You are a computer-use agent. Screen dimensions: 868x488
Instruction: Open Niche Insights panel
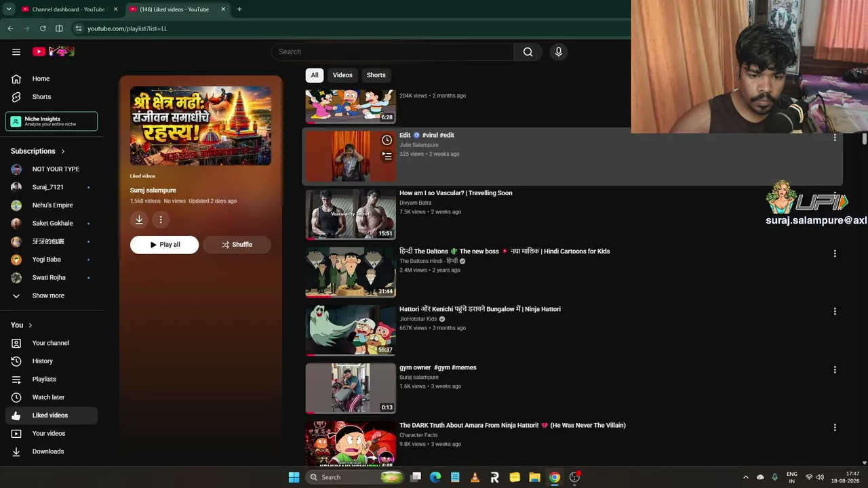pos(52,121)
